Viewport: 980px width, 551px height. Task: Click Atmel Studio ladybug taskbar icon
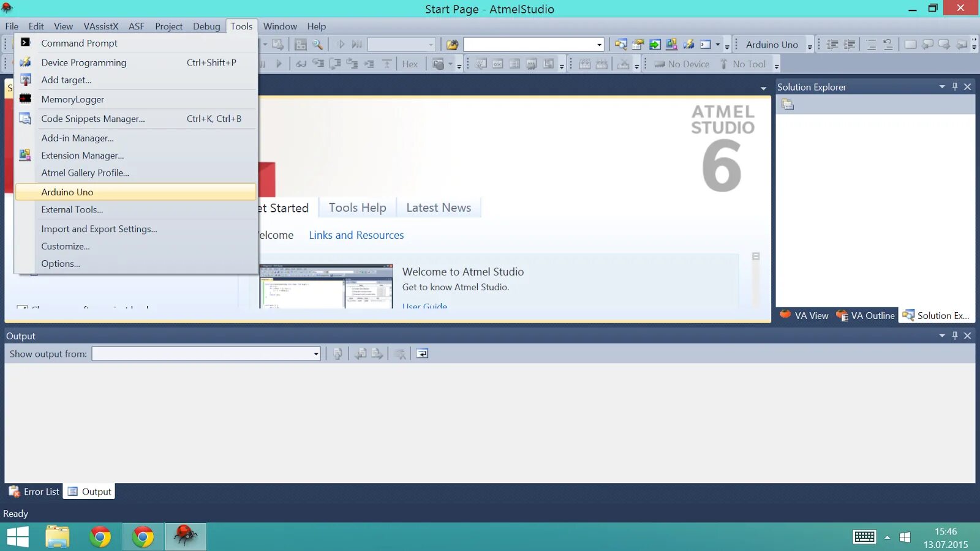click(x=186, y=537)
